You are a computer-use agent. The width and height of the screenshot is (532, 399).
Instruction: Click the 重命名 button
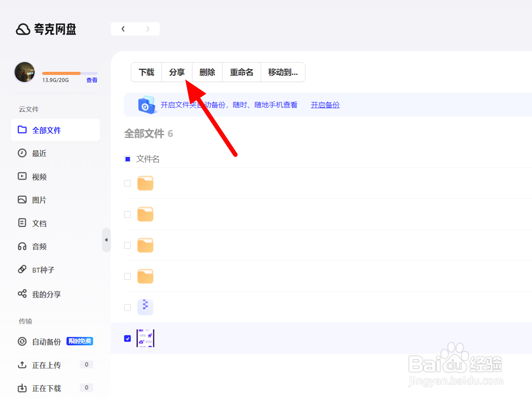pyautogui.click(x=242, y=72)
